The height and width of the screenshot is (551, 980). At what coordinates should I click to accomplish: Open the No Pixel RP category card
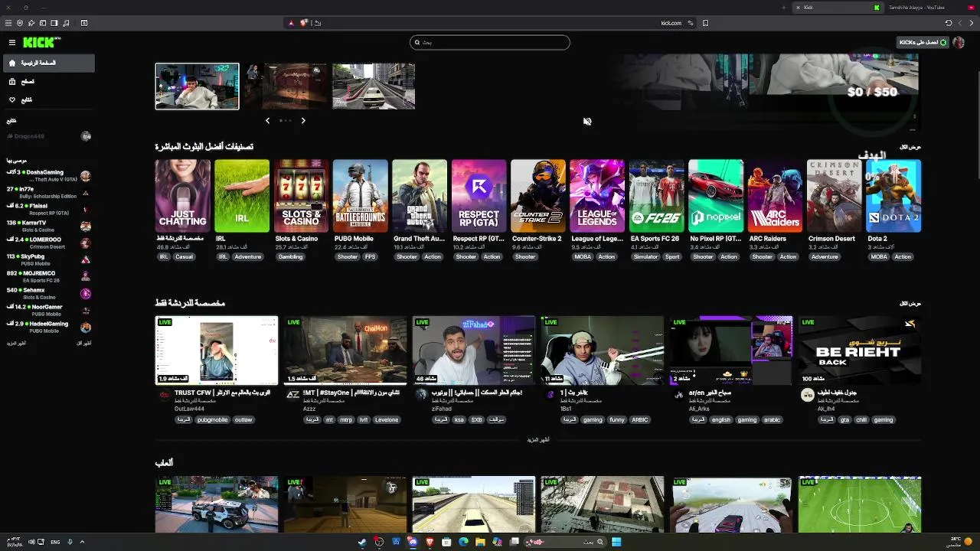[716, 196]
